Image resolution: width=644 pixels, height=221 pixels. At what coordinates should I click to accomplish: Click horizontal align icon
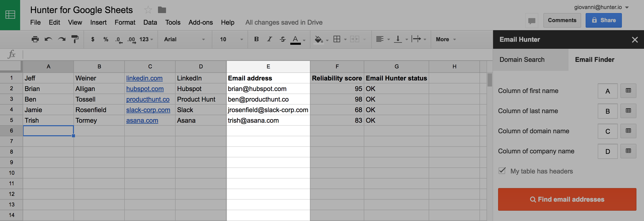click(x=380, y=39)
